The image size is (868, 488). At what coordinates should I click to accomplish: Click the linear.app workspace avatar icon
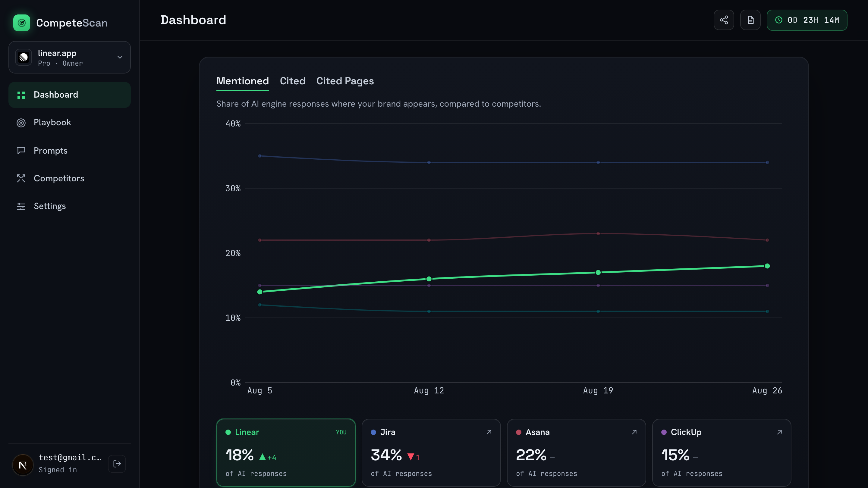(x=24, y=57)
